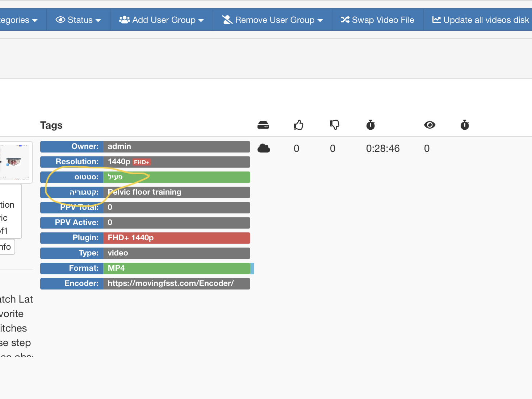Click the stopwatch duration icon above 0:28:46
532x399 pixels.
click(x=370, y=125)
